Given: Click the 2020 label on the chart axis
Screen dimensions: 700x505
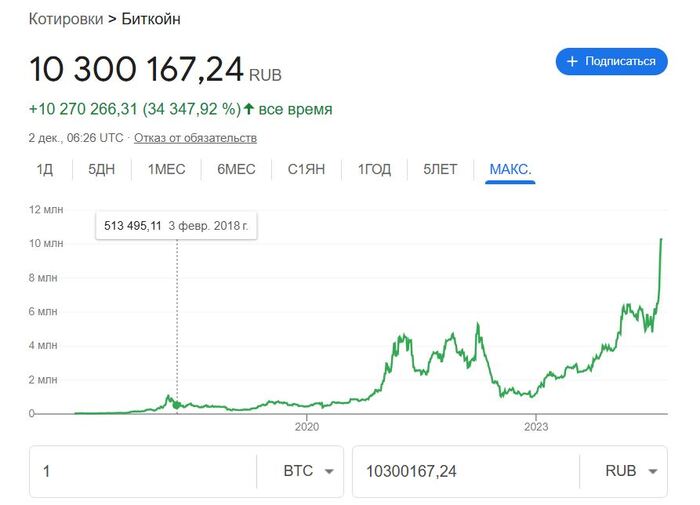Looking at the screenshot, I should pyautogui.click(x=307, y=427).
